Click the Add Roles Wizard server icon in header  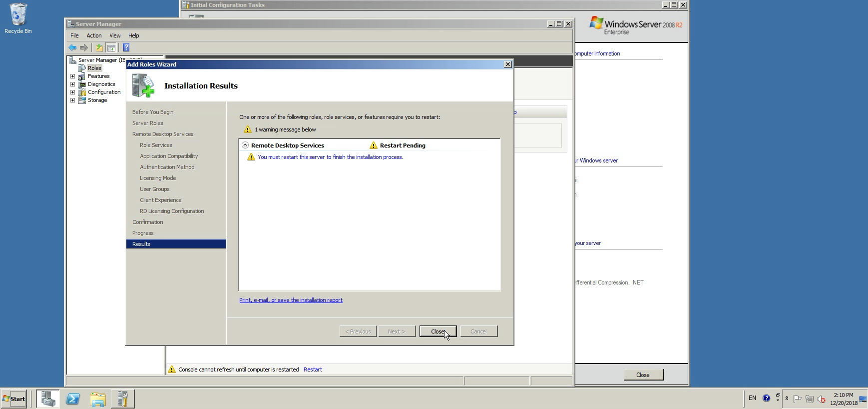pyautogui.click(x=143, y=85)
